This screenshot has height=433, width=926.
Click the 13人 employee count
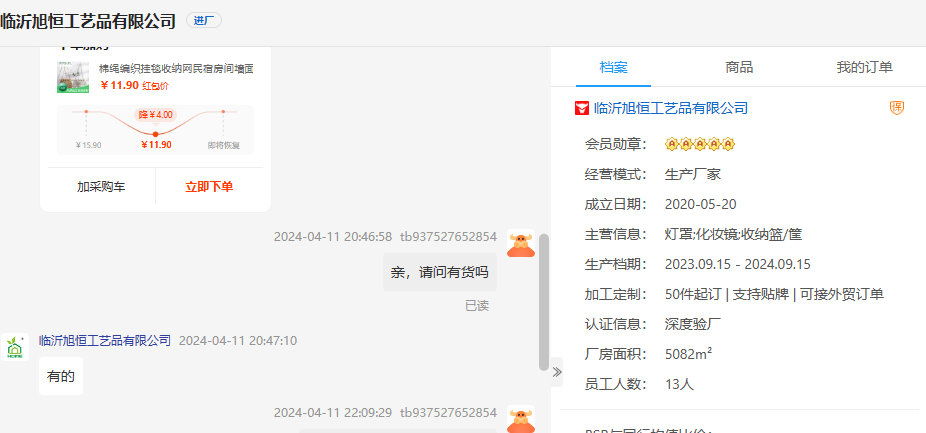679,384
